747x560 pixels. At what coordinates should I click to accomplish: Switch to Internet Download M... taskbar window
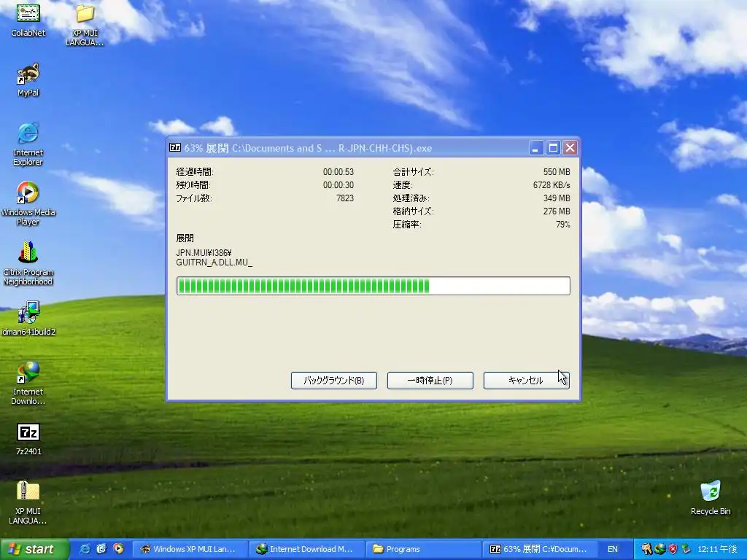click(x=307, y=549)
